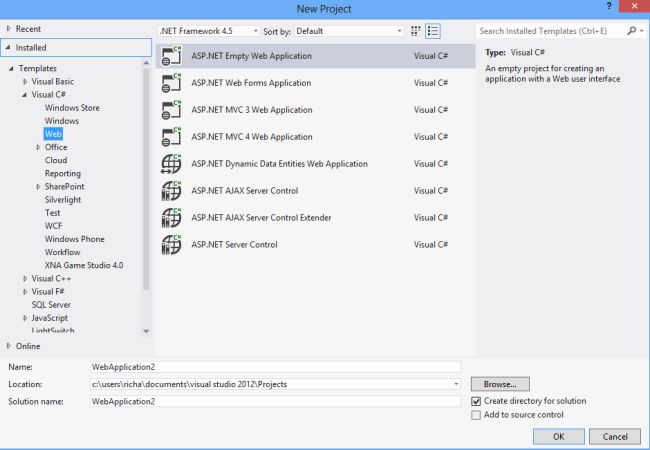Select the Cloud template category
Image resolution: width=650 pixels, height=450 pixels.
click(56, 160)
